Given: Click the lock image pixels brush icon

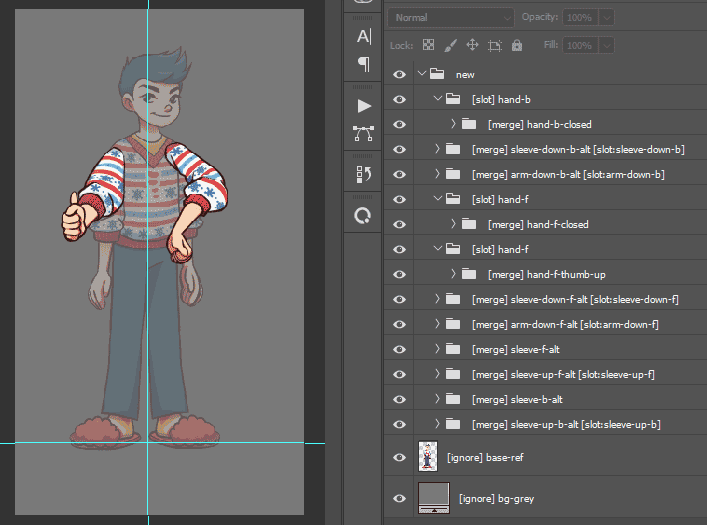Looking at the screenshot, I should point(450,45).
